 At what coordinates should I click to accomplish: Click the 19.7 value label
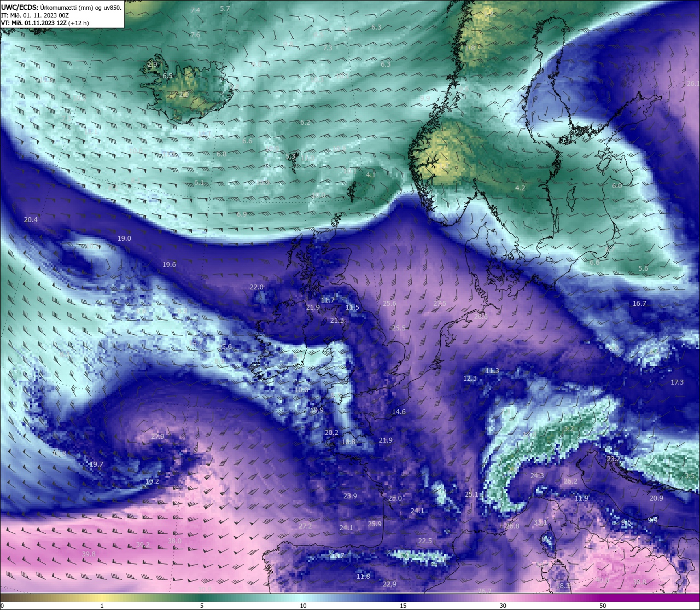point(96,464)
